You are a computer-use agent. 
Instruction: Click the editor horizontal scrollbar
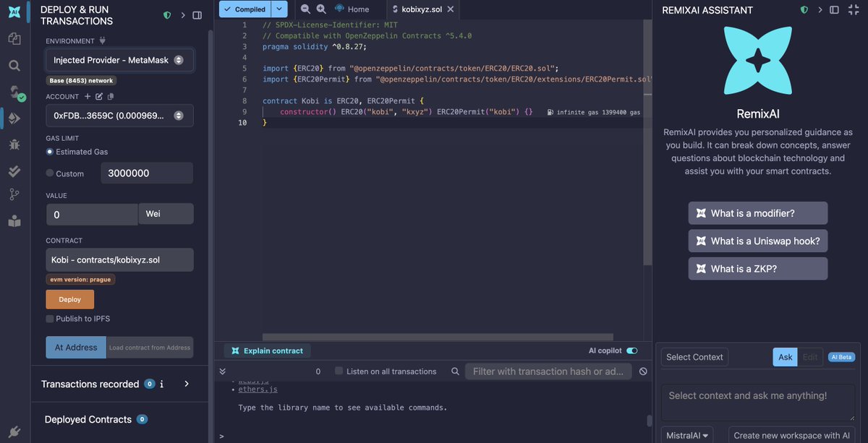[438, 337]
